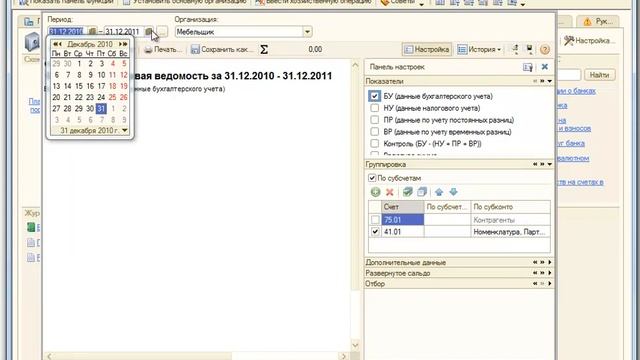Click the Номенклатура, Парт... subconto cell

[x=510, y=231]
